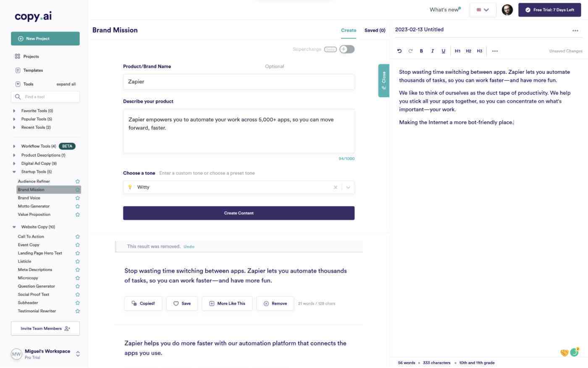Favorite the Audience Refiner tool
Screen dimensions: 588x368
[x=77, y=181]
